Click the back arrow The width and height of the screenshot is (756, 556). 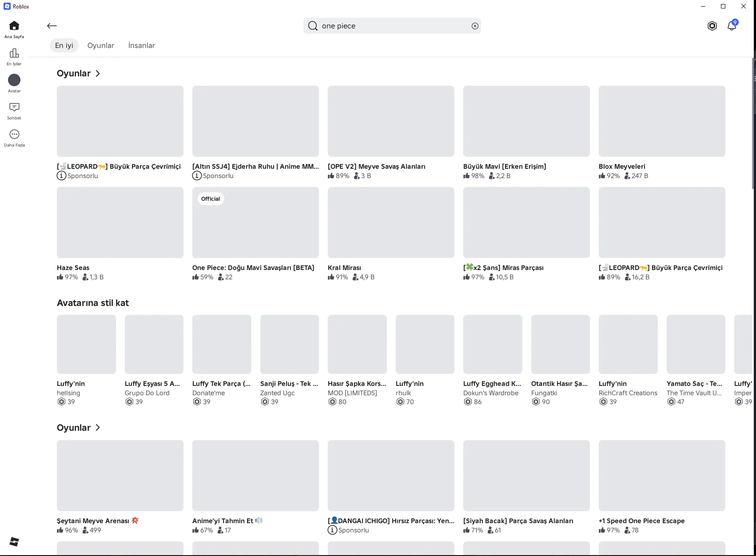pos(52,26)
